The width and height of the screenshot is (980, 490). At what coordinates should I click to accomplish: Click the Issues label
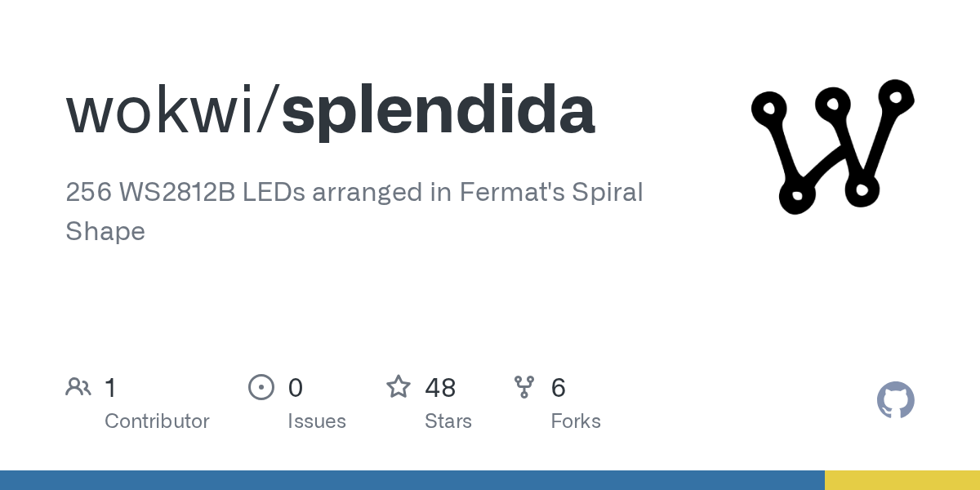[x=317, y=421]
